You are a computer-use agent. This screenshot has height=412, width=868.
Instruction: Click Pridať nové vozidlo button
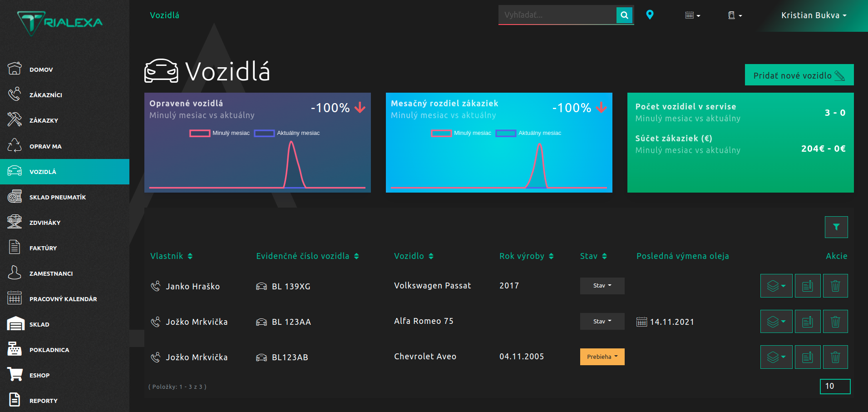click(799, 75)
